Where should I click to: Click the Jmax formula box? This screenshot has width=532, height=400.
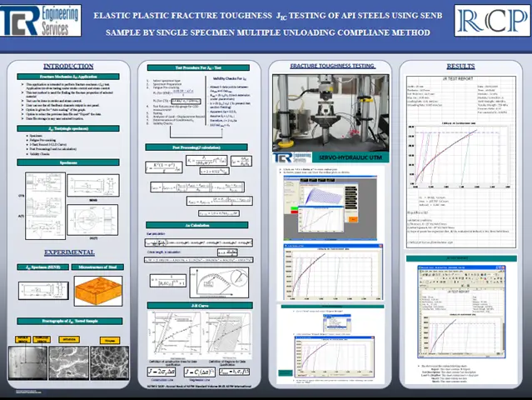pyautogui.click(x=234, y=372)
